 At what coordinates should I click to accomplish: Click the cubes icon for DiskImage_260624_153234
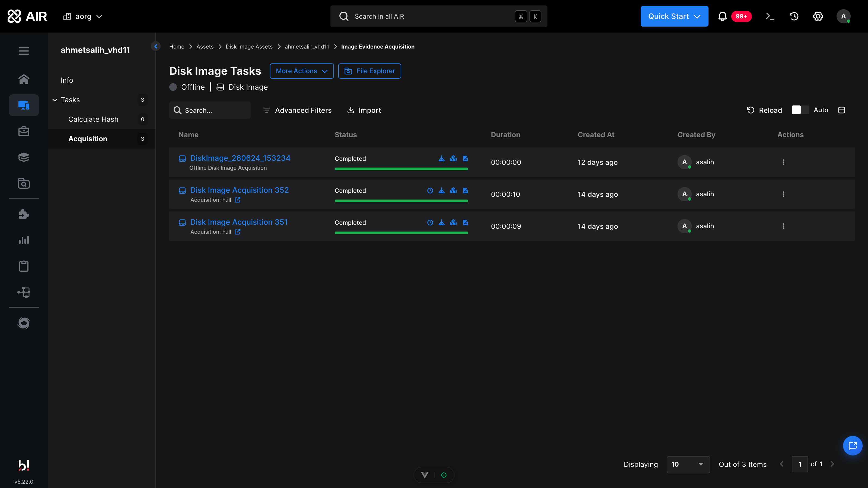click(x=454, y=159)
